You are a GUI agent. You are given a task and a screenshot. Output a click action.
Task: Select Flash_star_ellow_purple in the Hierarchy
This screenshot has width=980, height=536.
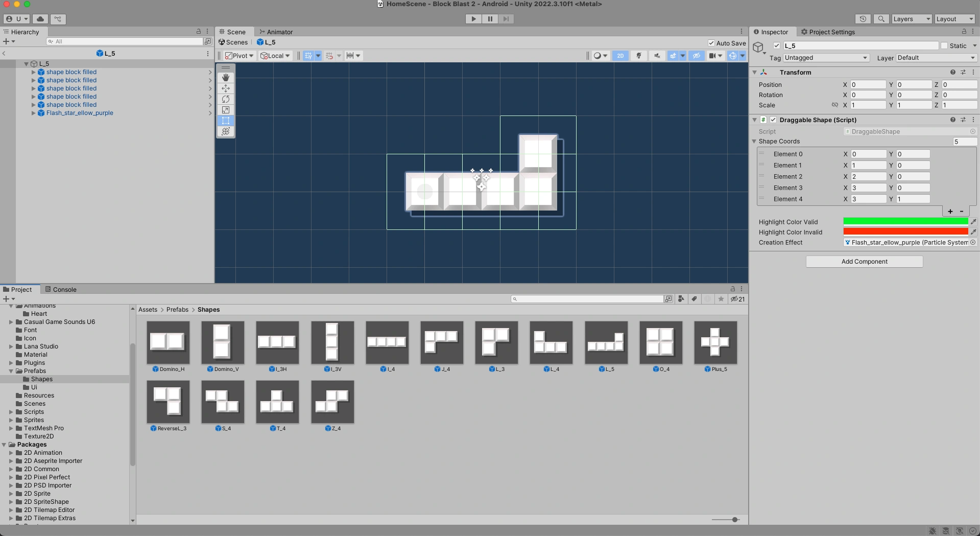80,113
